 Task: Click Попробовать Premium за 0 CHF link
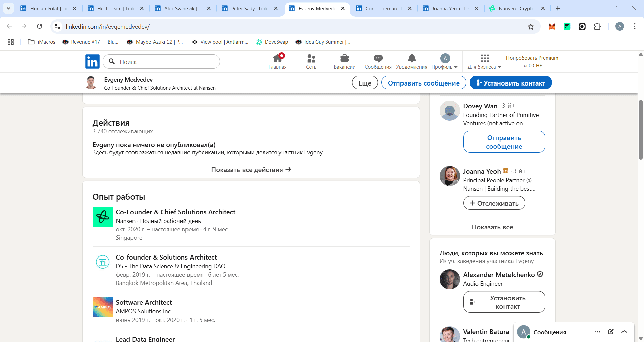(532, 62)
